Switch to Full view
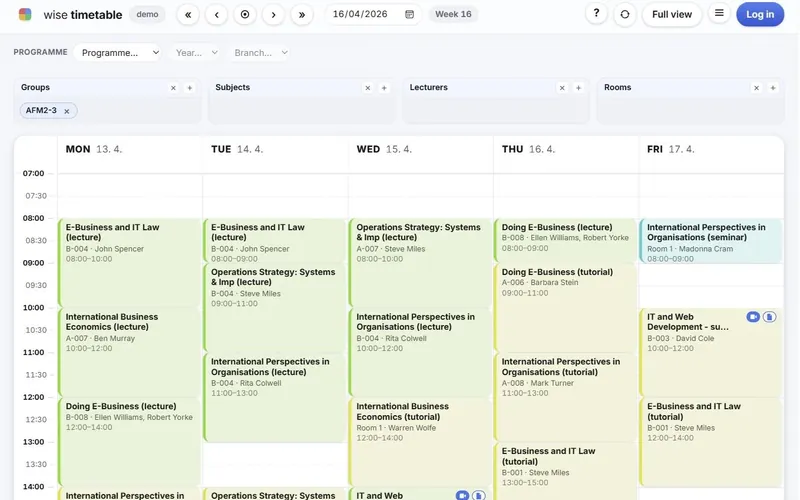800x500 pixels. click(671, 14)
